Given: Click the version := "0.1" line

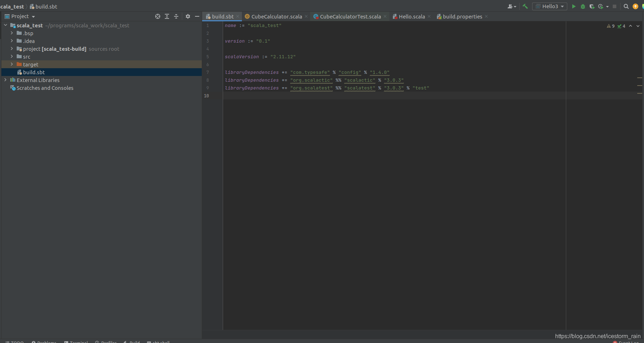Looking at the screenshot, I should (x=247, y=41).
